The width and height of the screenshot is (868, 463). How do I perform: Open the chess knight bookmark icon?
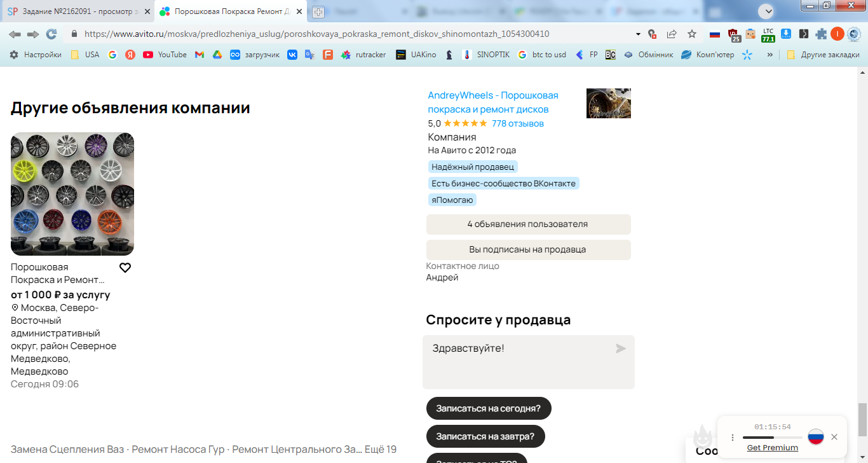[x=449, y=55]
